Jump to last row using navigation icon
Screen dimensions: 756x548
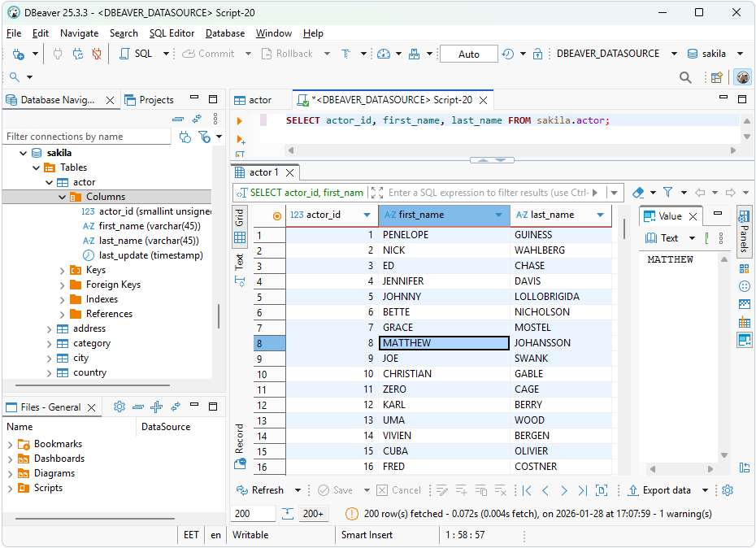[581, 490]
